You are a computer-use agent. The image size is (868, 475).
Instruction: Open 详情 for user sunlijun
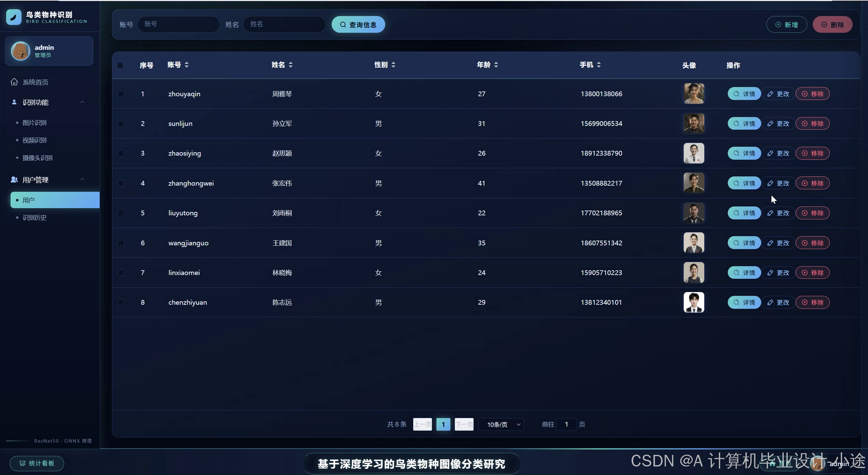pyautogui.click(x=744, y=124)
